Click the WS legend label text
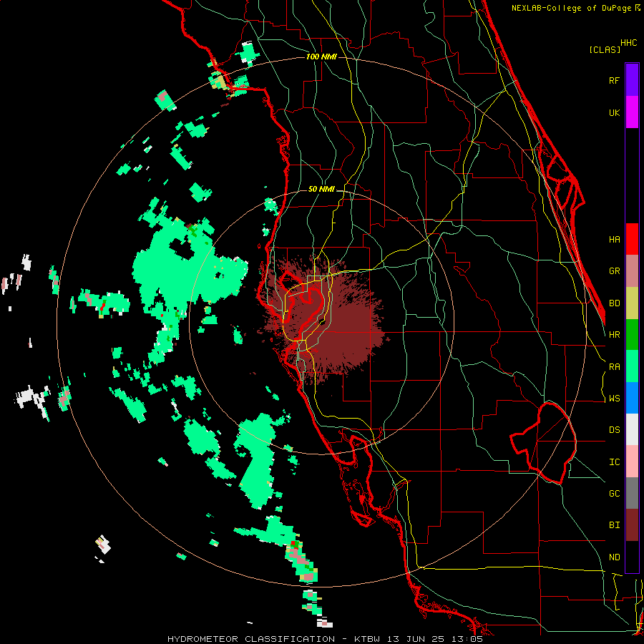 614,399
